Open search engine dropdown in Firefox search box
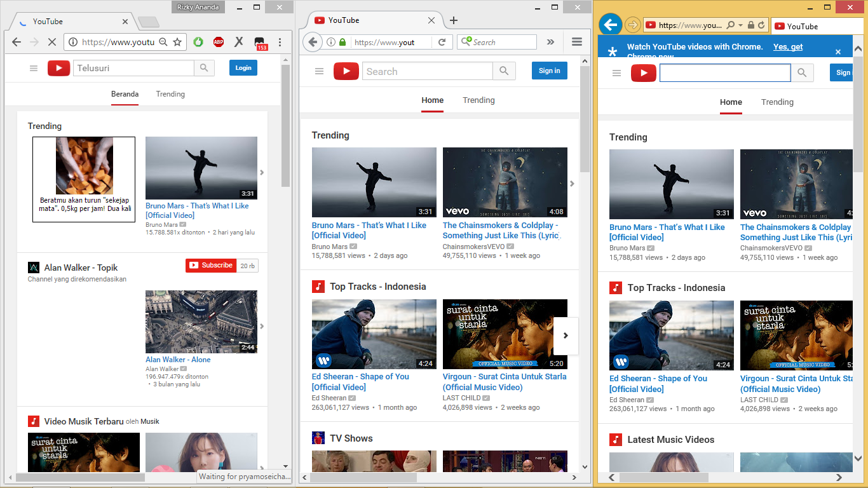868x488 pixels. pos(466,42)
